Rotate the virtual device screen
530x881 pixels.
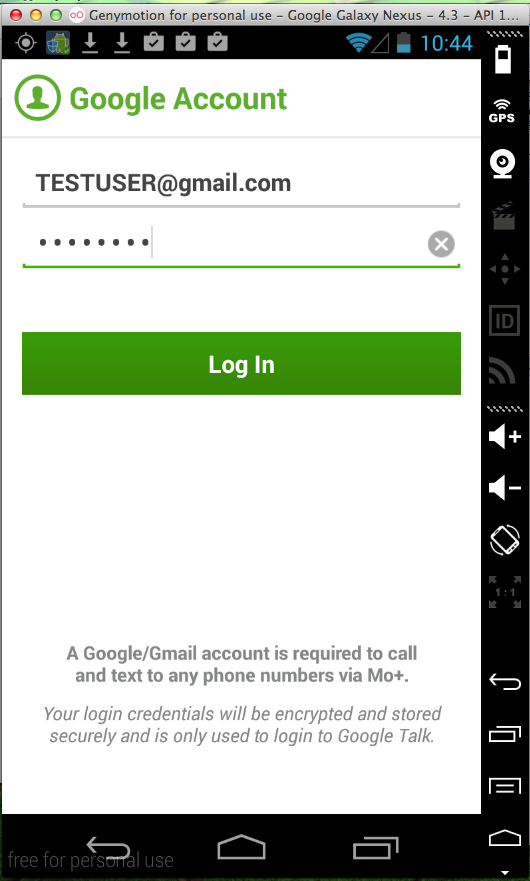pyautogui.click(x=505, y=540)
